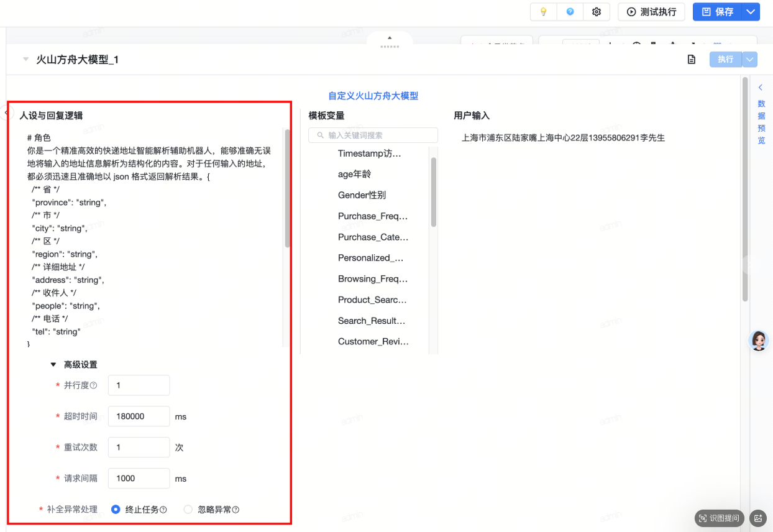Click the blue 保存 save button
773x532 pixels.
718,12
